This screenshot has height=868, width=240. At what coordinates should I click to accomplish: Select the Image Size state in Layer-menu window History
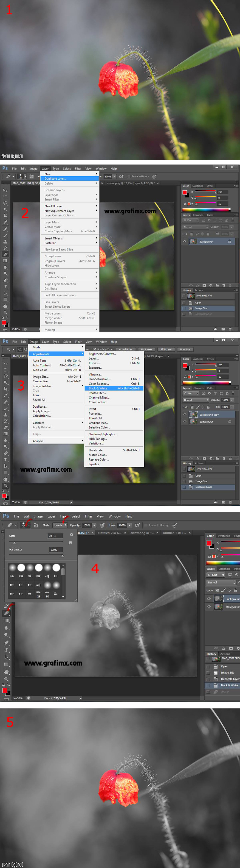[x=208, y=308]
